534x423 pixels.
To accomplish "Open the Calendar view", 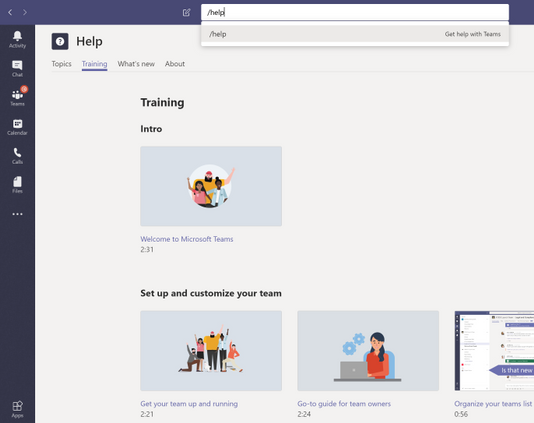I will pos(17,127).
